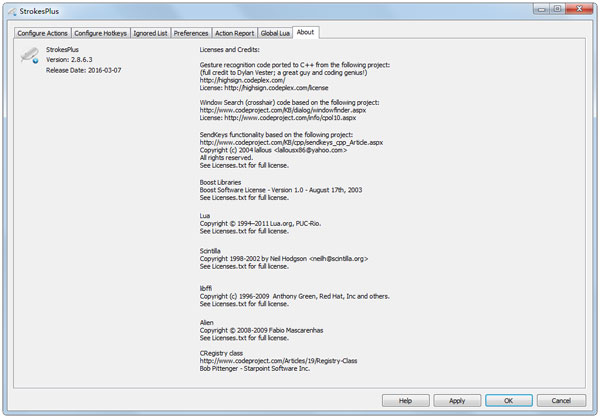Click the lallous yahoo.com copyright line

[x=273, y=150]
